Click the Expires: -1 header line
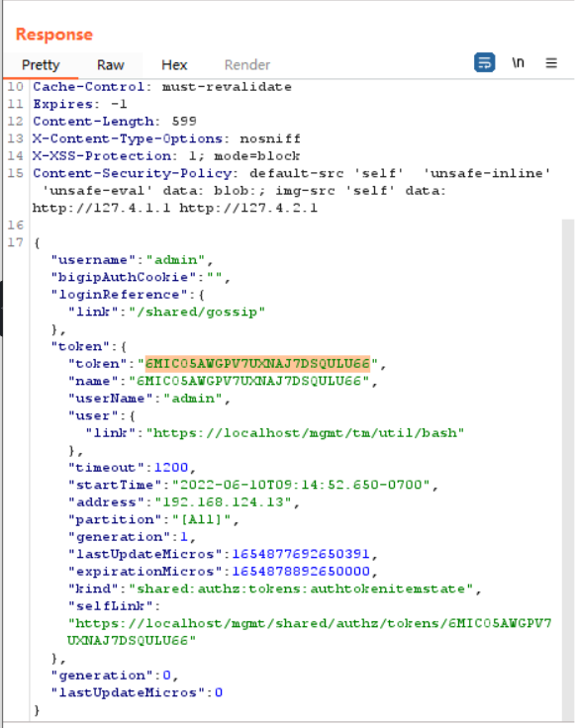 click(x=80, y=104)
